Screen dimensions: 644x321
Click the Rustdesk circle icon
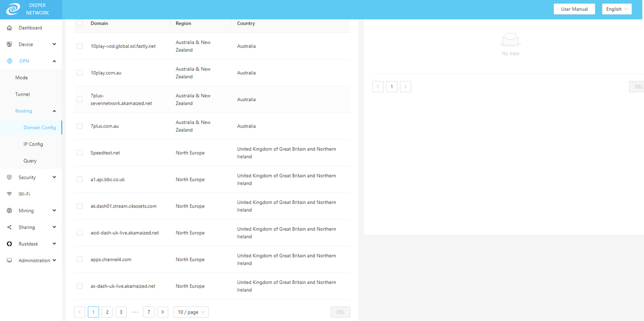tap(9, 244)
